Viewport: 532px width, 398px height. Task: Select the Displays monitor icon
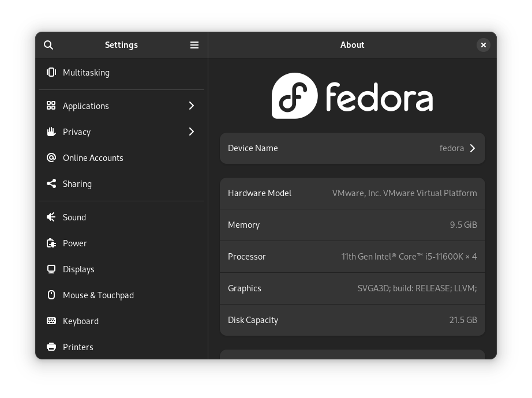tap(51, 269)
